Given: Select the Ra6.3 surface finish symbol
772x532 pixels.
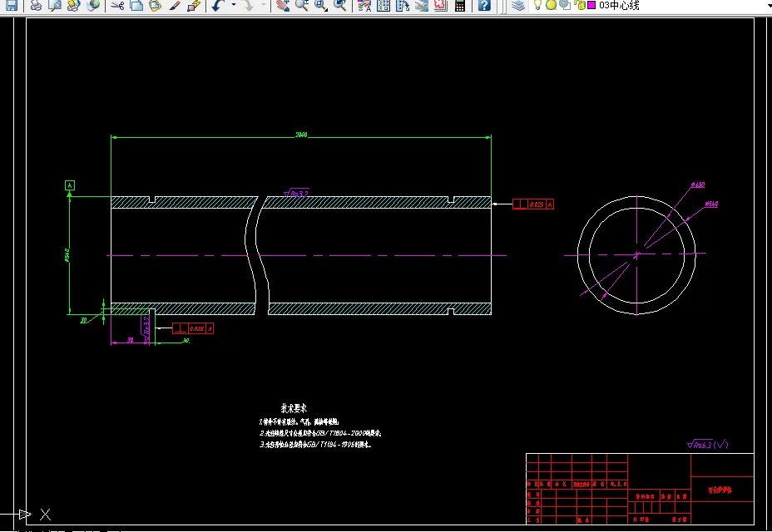Looking at the screenshot, I should tap(707, 444).
